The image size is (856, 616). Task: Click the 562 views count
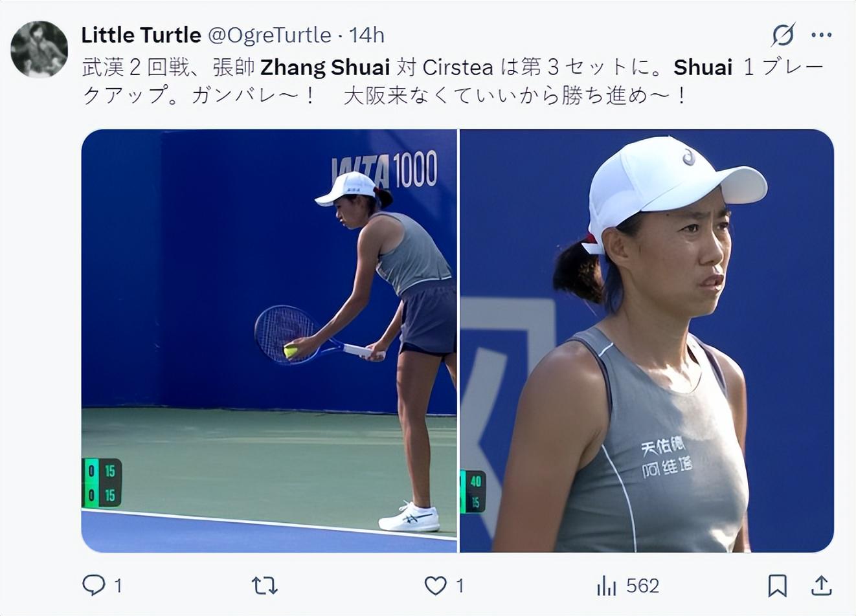643,586
